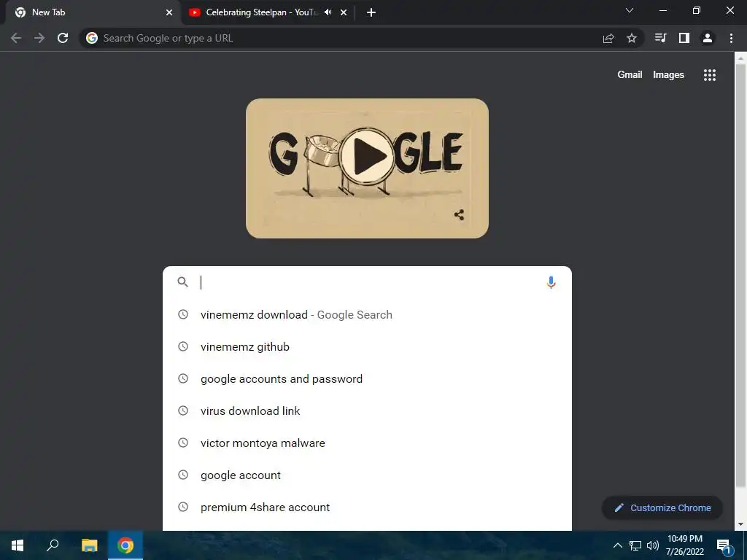Show hidden system tray icons
The width and height of the screenshot is (747, 560).
click(x=617, y=545)
